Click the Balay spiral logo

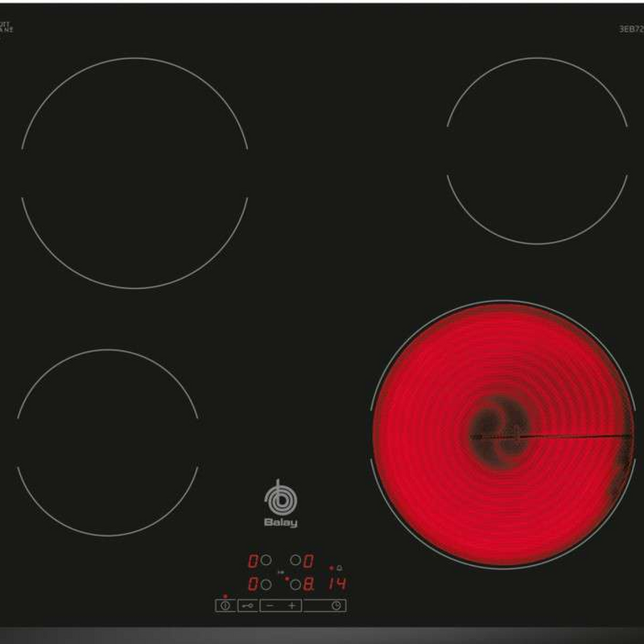(280, 499)
